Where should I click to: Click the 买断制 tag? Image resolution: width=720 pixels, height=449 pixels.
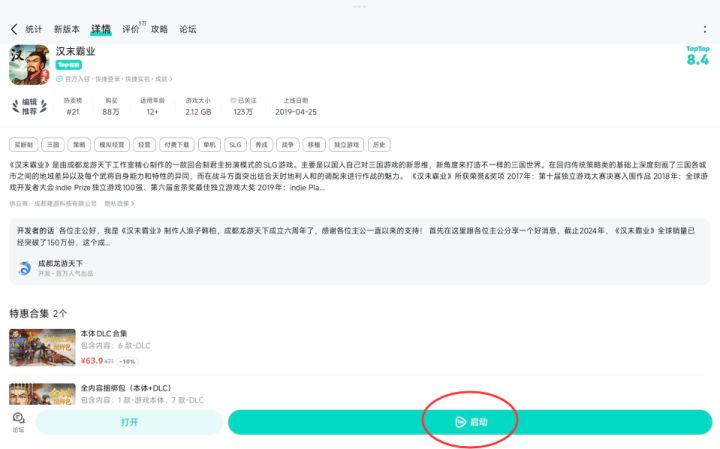(23, 145)
